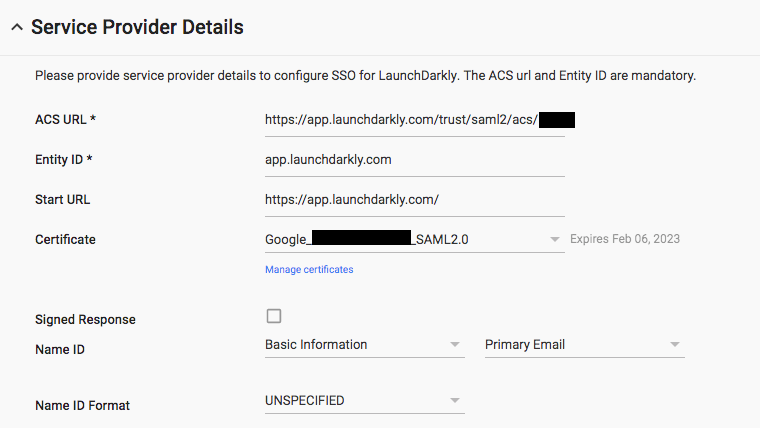Collapse the Service Provider Details chevron
This screenshot has width=760, height=428.
coord(16,28)
